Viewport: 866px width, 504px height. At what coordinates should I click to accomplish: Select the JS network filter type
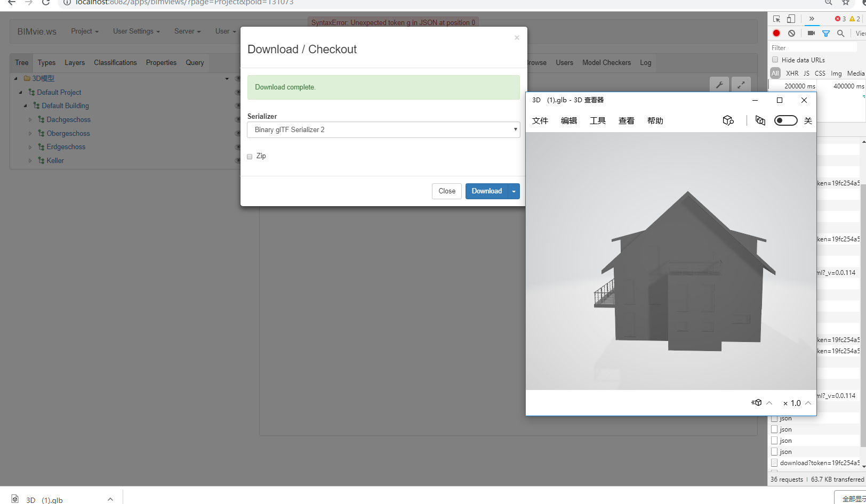tap(806, 74)
